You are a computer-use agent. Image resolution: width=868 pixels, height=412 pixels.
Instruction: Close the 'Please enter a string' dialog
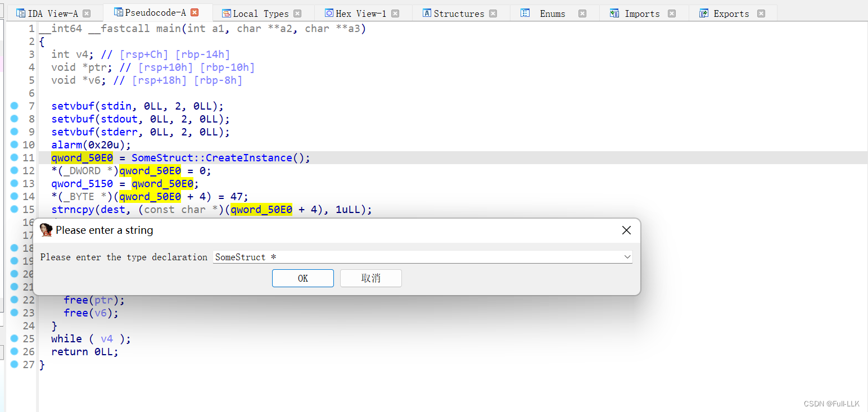[626, 230]
